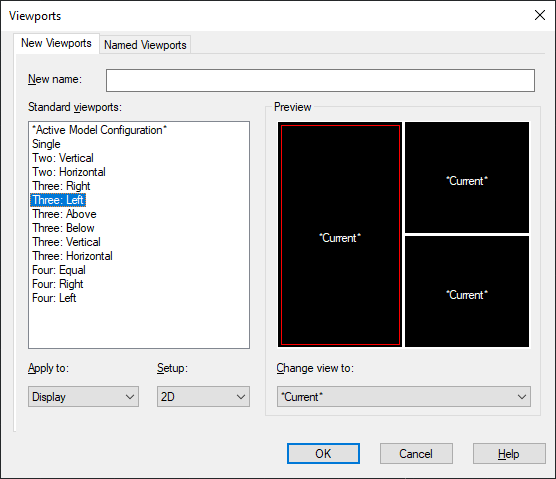Select the New Viewports tab

tap(56, 43)
